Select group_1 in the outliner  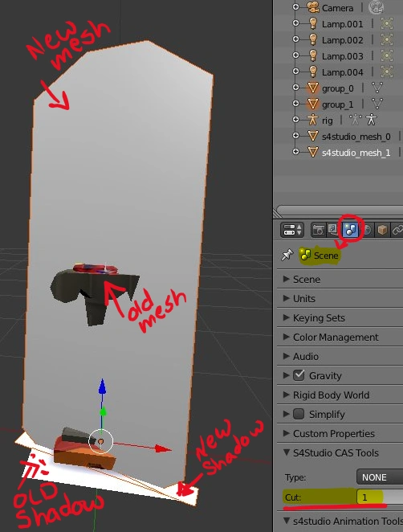(337, 104)
